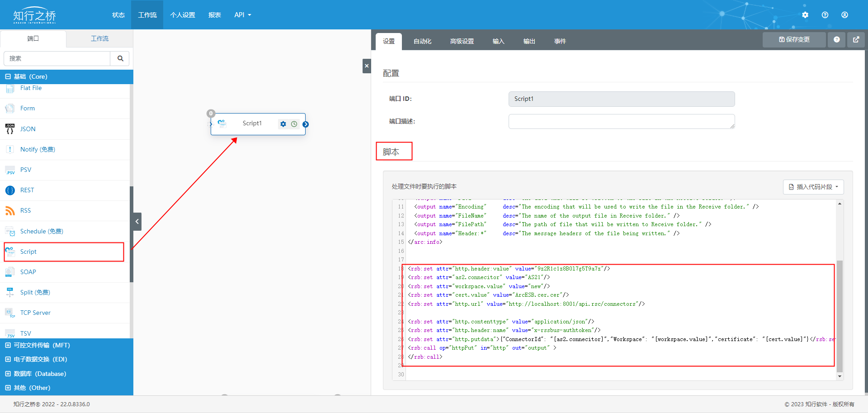Click connector list vertical scrollbar
The height and width of the screenshot is (413, 868).
(x=132, y=234)
